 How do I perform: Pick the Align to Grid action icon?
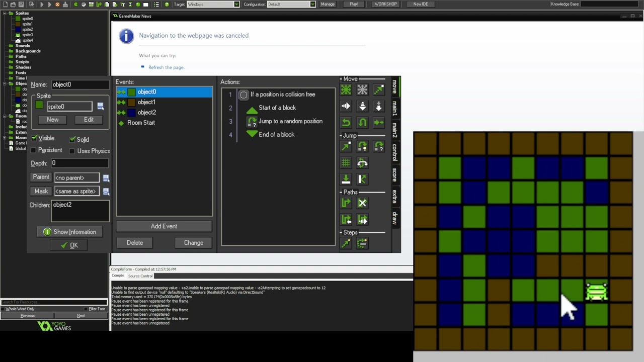[346, 163]
